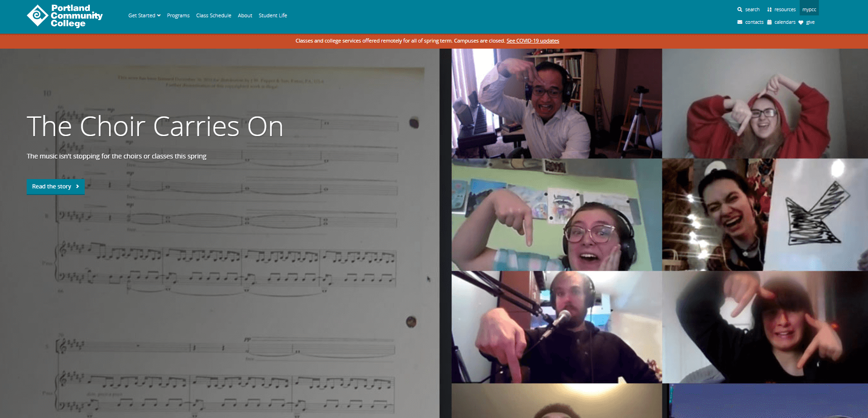Click the search magnifying glass icon
The height and width of the screenshot is (418, 868).
[740, 9]
